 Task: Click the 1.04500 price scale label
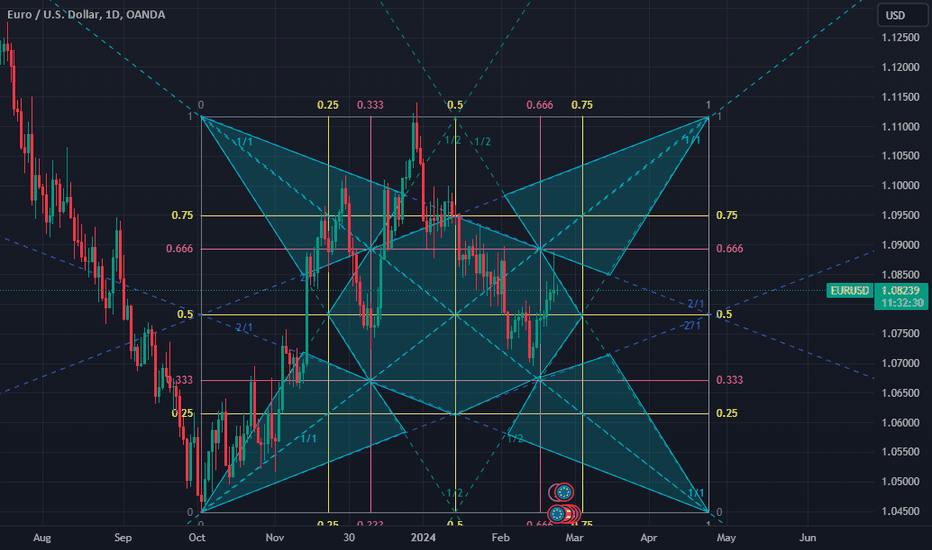[900, 511]
